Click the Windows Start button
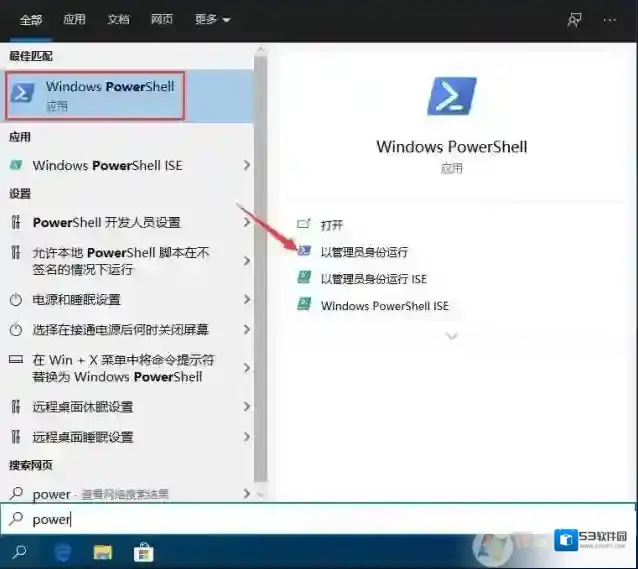 coord(20,551)
